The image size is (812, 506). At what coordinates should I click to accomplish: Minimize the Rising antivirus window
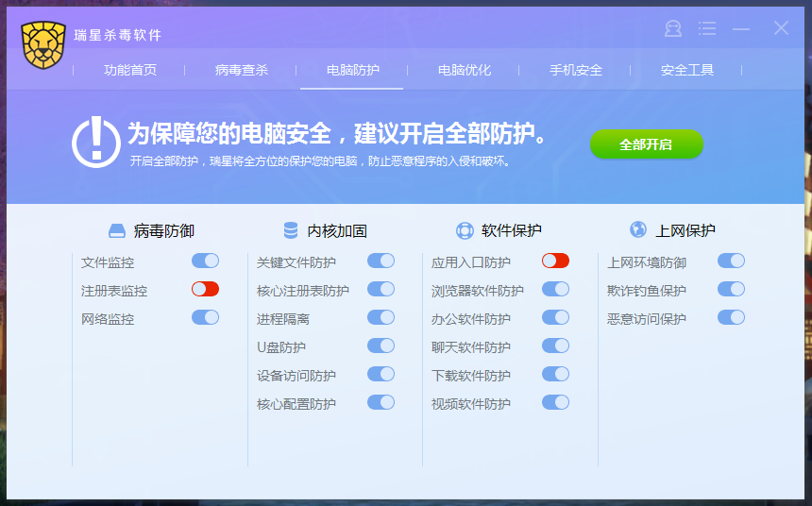coord(741,28)
